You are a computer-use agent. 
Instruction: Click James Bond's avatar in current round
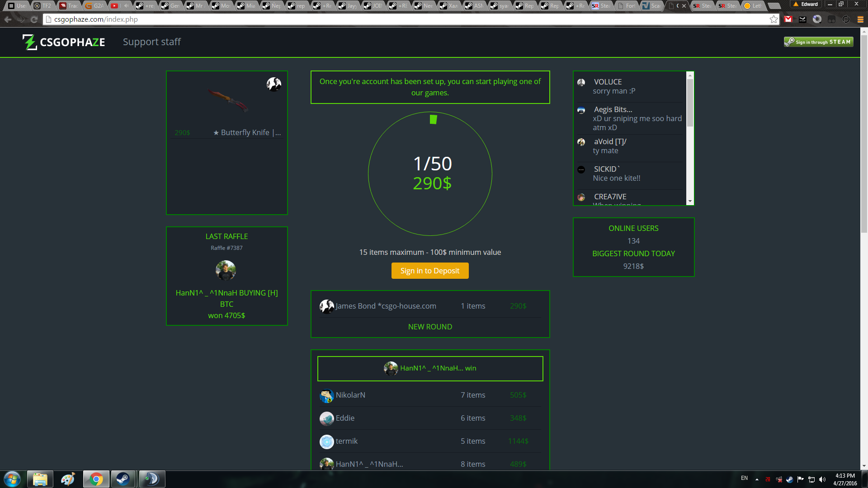pyautogui.click(x=326, y=306)
